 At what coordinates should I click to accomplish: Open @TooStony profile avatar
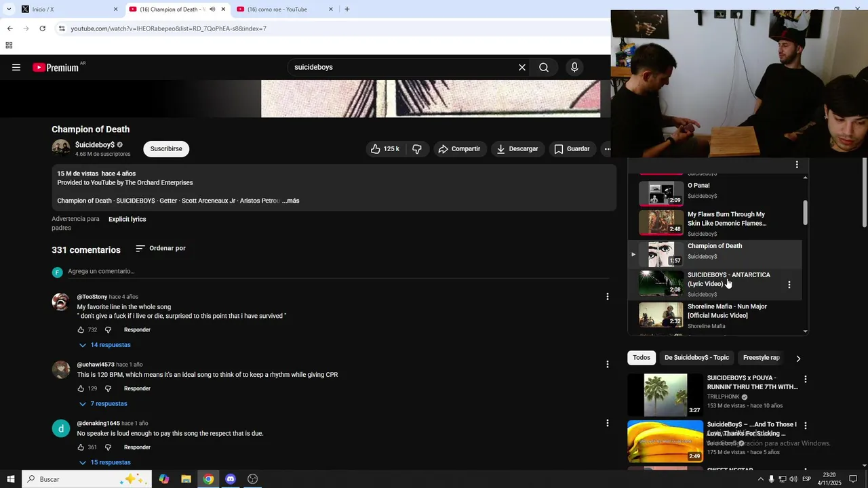coord(61,302)
